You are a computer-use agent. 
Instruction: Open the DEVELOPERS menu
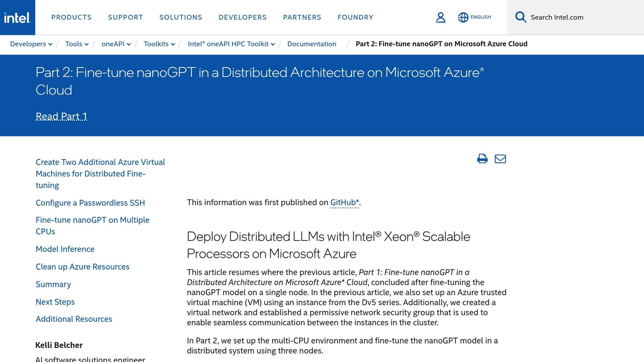click(243, 17)
